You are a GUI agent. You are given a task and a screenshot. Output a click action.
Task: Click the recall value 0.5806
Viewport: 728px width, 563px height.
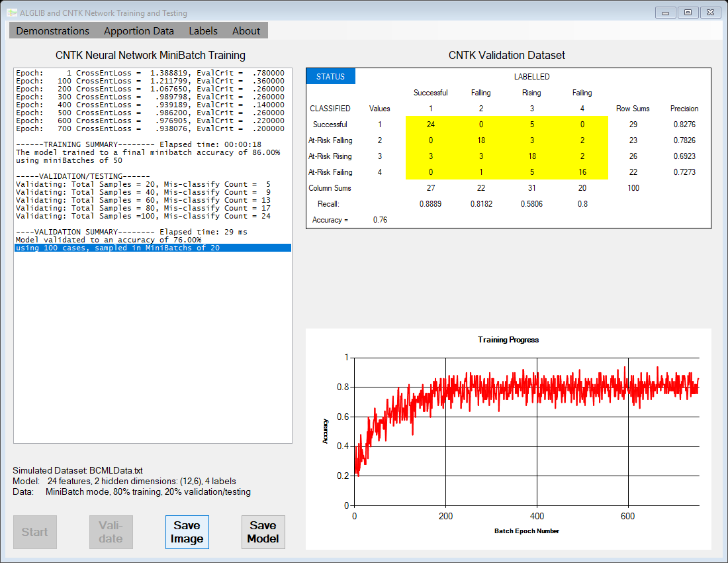531,204
